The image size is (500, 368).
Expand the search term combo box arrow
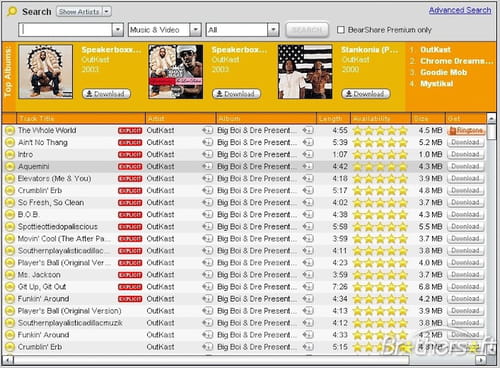point(118,30)
